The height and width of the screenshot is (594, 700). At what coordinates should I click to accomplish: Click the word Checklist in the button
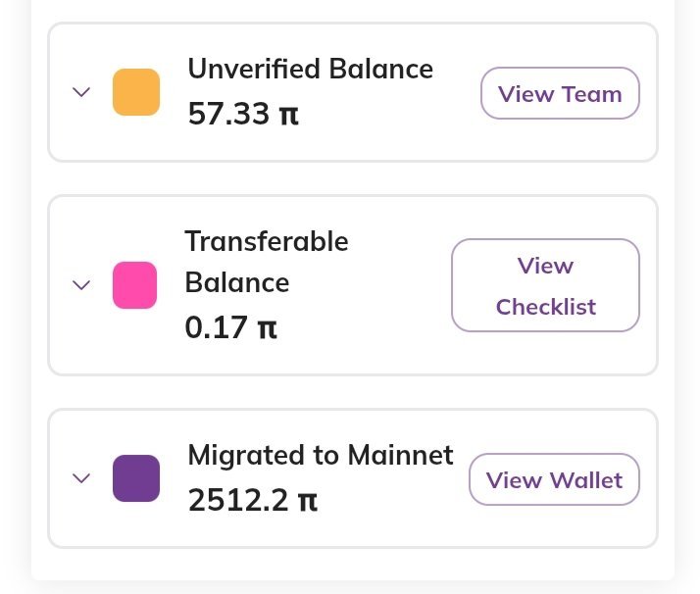point(545,307)
